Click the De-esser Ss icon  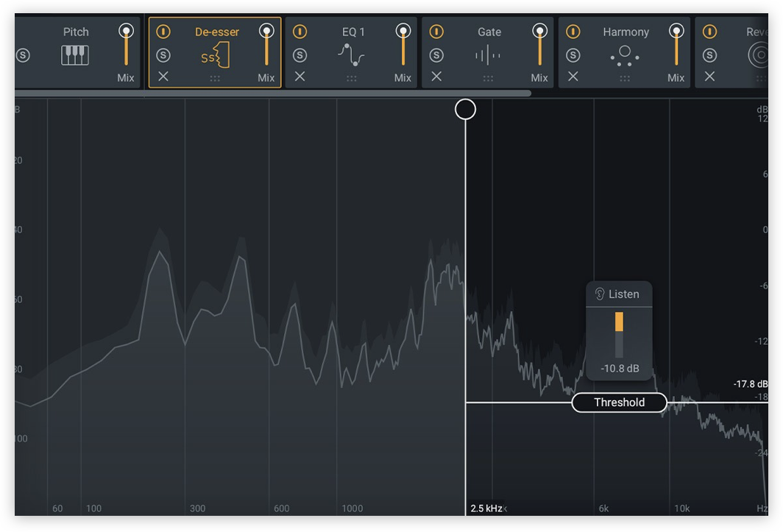click(x=214, y=55)
